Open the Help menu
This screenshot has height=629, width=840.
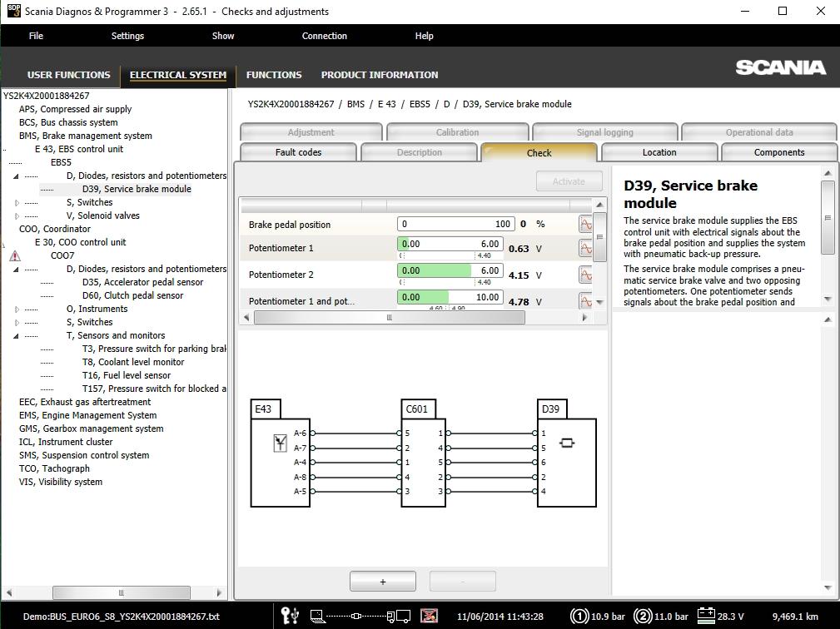click(424, 36)
